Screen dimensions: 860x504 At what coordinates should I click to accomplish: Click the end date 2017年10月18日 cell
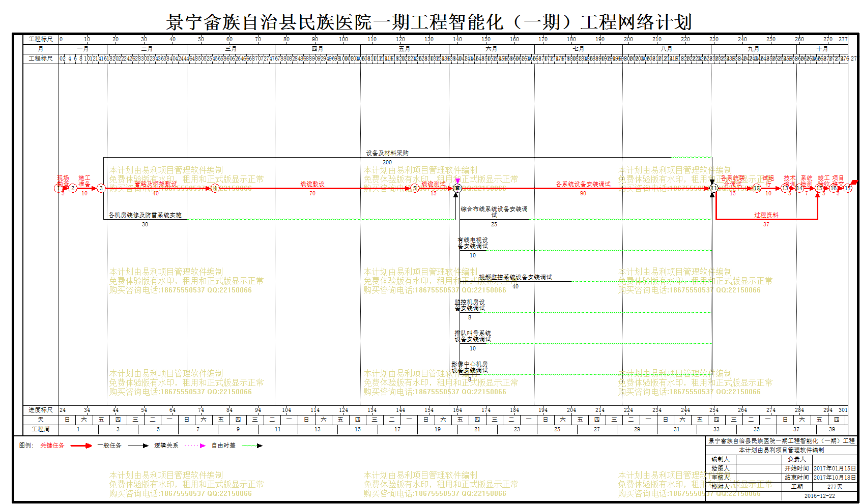pos(835,478)
